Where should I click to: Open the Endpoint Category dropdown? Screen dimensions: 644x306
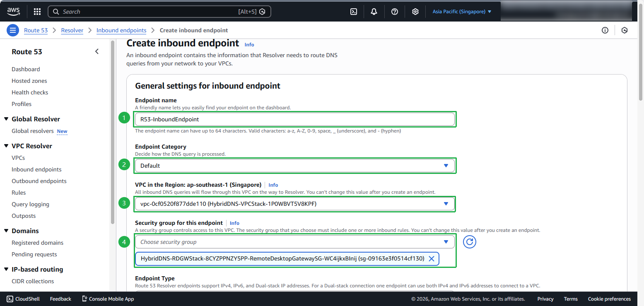295,166
